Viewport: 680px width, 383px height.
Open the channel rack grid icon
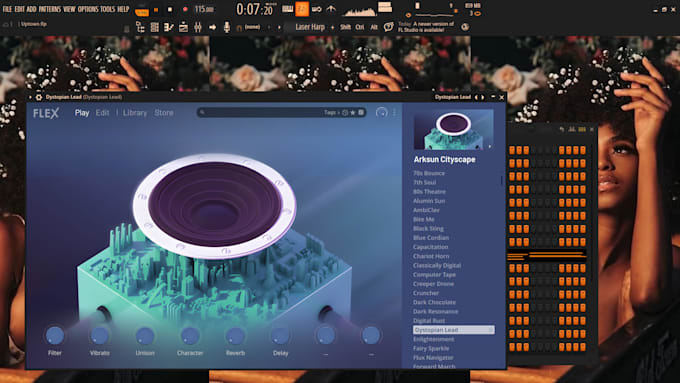click(154, 27)
